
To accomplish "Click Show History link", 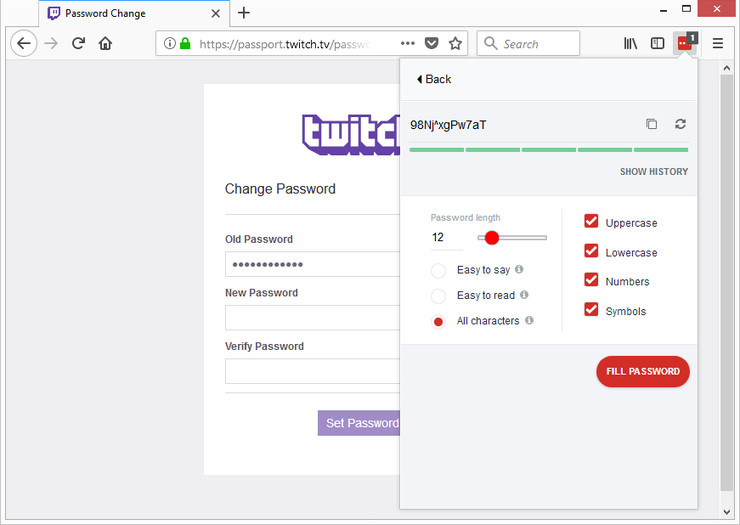I will [x=654, y=172].
